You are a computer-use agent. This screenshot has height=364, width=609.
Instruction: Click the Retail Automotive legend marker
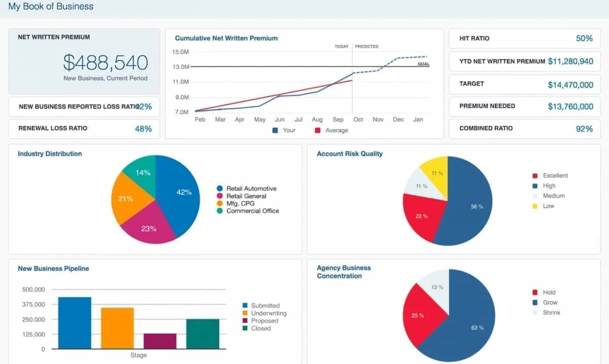coord(219,188)
